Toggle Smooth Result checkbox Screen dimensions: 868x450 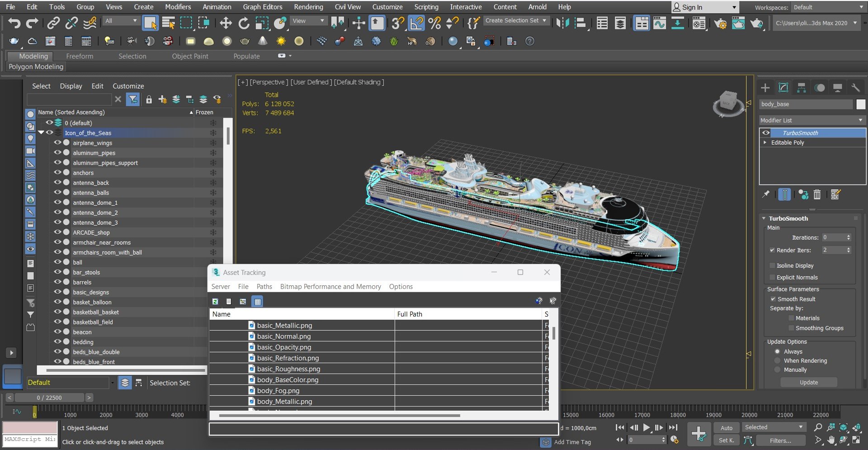pyautogui.click(x=773, y=299)
